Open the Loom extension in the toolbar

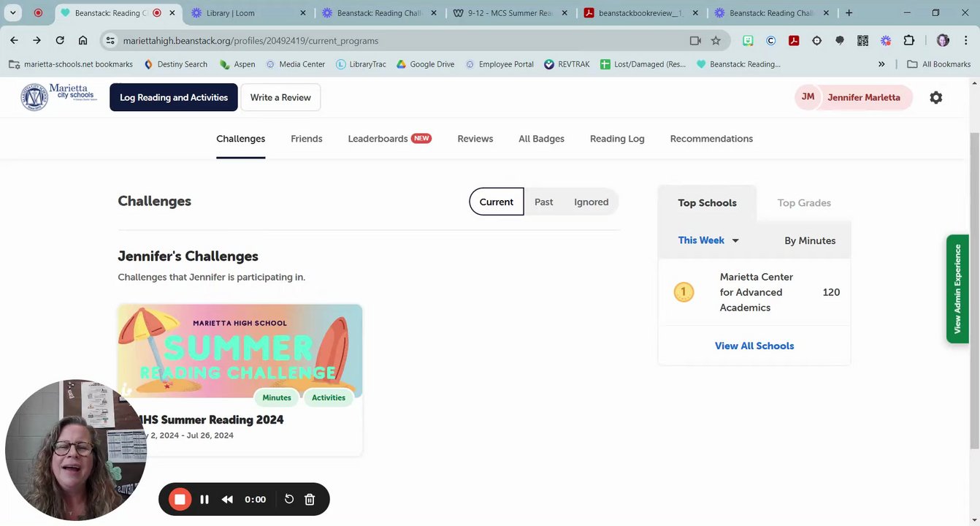886,41
